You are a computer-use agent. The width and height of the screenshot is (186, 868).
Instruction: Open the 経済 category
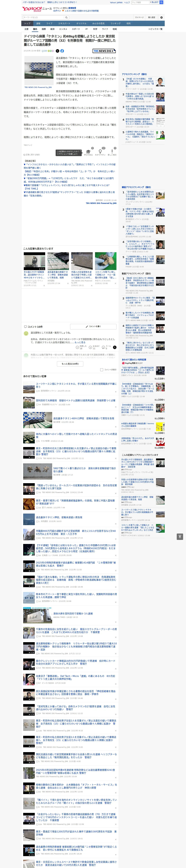pyautogui.click(x=52, y=29)
